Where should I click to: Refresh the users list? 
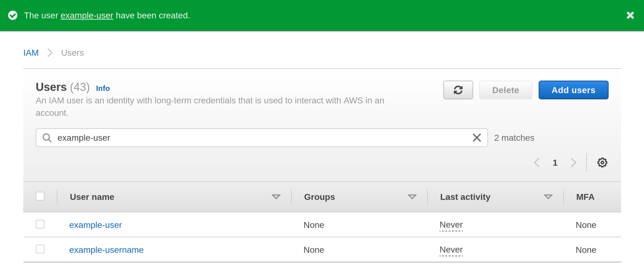(458, 90)
